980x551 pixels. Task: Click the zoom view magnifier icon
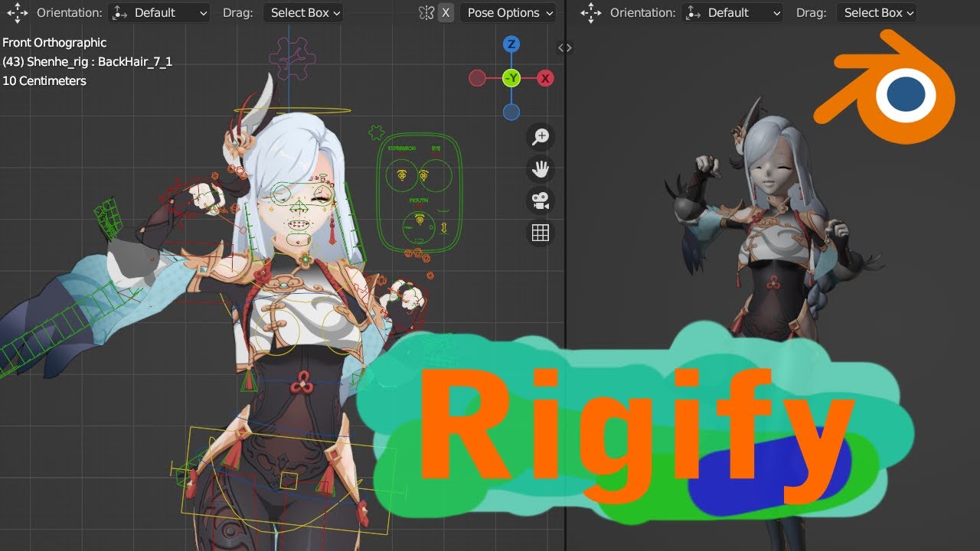click(541, 137)
